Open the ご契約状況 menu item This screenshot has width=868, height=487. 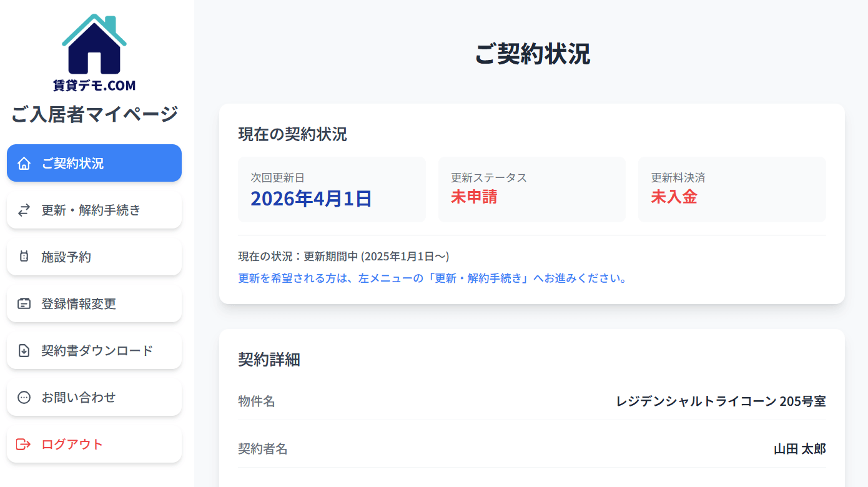pos(94,164)
